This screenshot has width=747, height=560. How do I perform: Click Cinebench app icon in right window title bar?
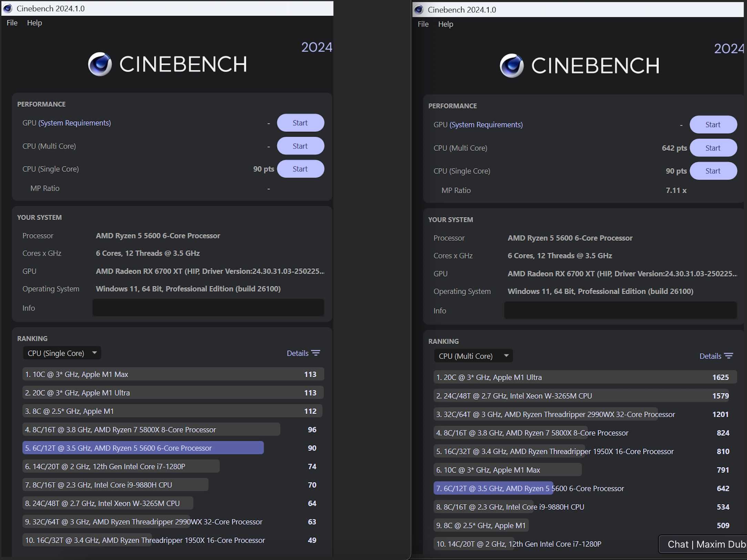pyautogui.click(x=419, y=10)
